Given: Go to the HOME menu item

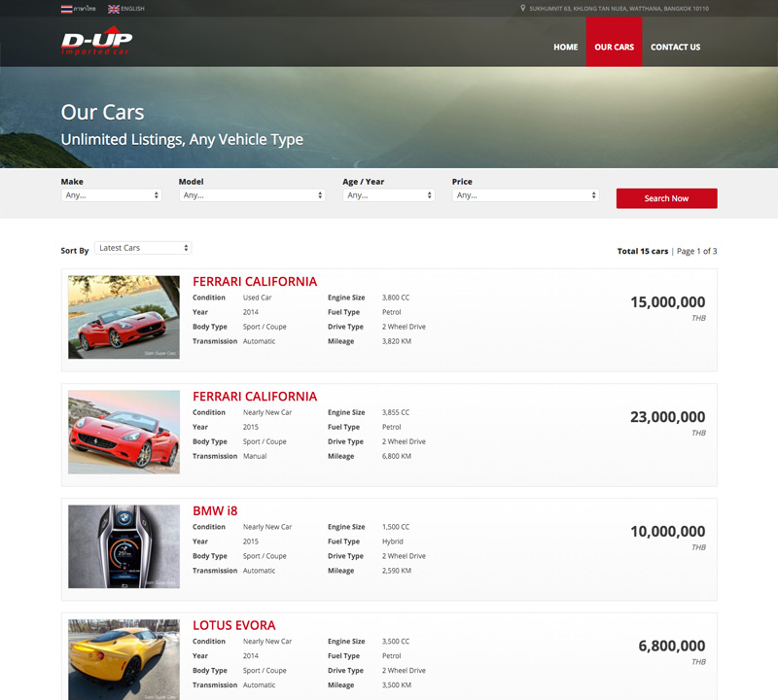Looking at the screenshot, I should (566, 47).
